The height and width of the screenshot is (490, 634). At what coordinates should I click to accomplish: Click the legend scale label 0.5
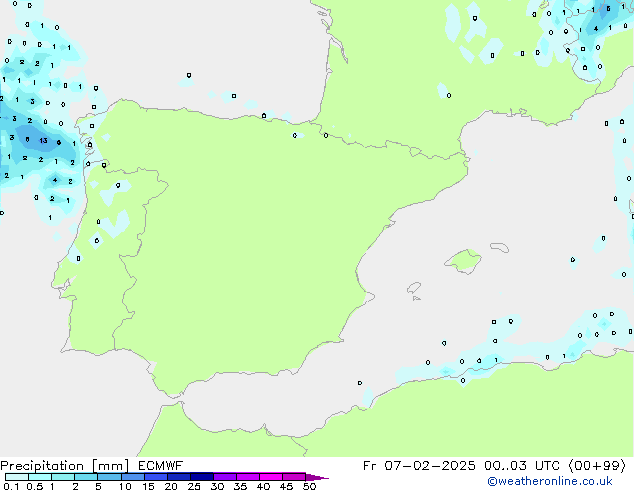click(34, 486)
